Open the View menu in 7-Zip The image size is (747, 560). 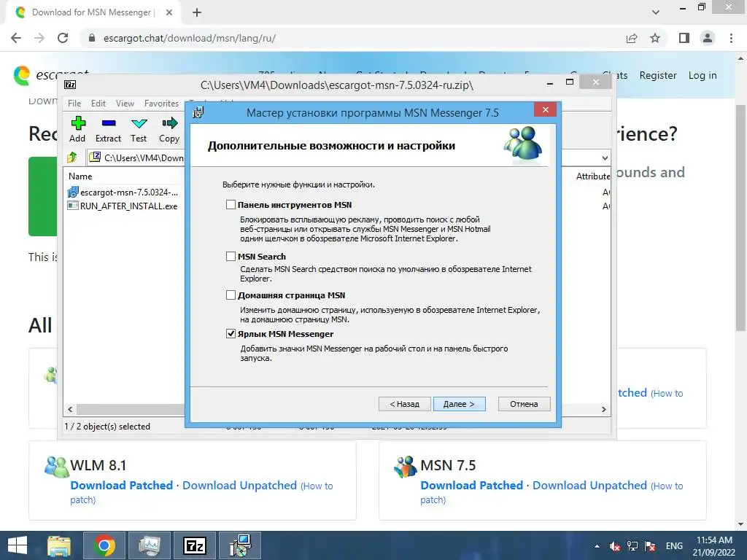pos(125,104)
